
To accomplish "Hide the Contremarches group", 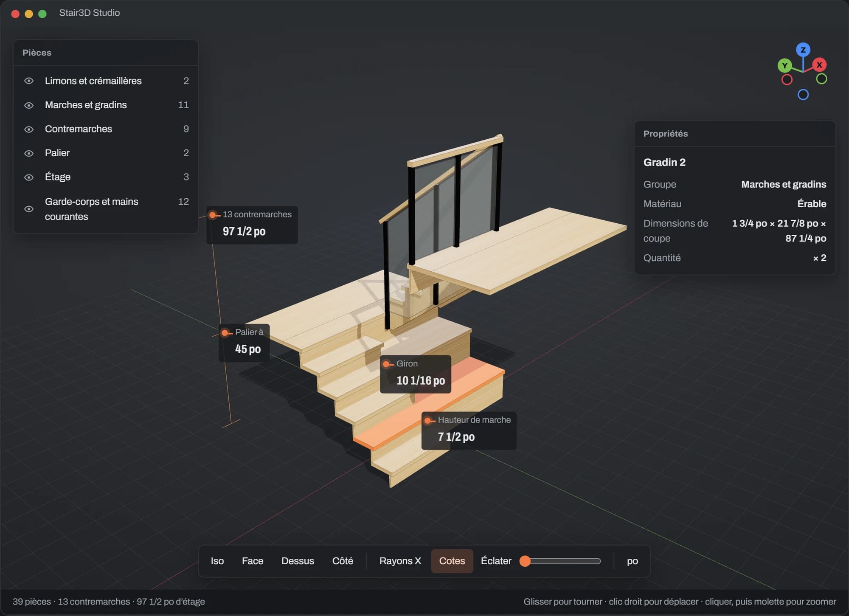I will (x=29, y=129).
